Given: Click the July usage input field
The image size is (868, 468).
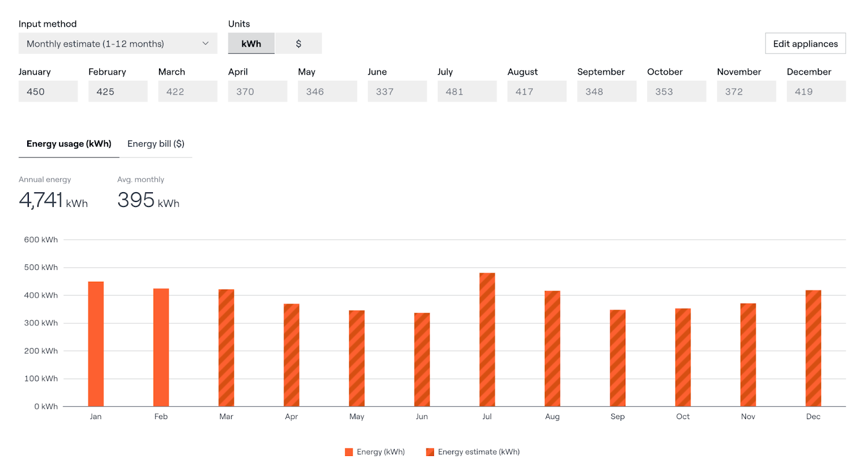Looking at the screenshot, I should point(467,91).
